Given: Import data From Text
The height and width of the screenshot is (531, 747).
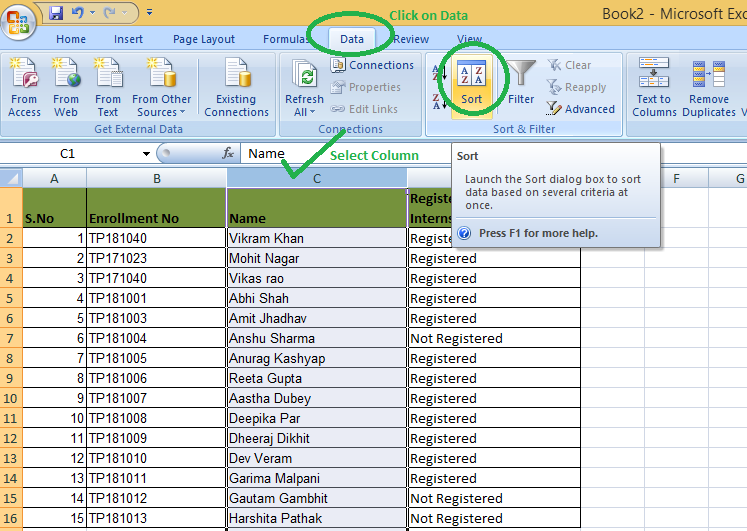Looking at the screenshot, I should [108, 87].
